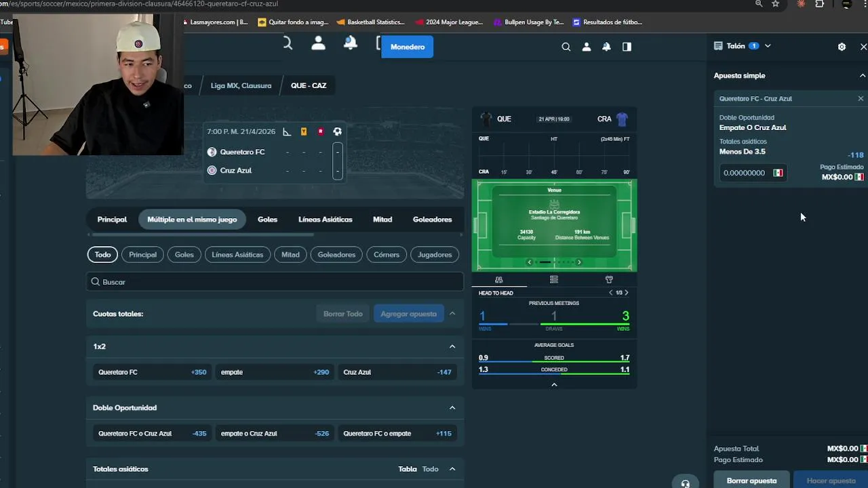Collapse the Totales asiáticos market

pos(452,469)
